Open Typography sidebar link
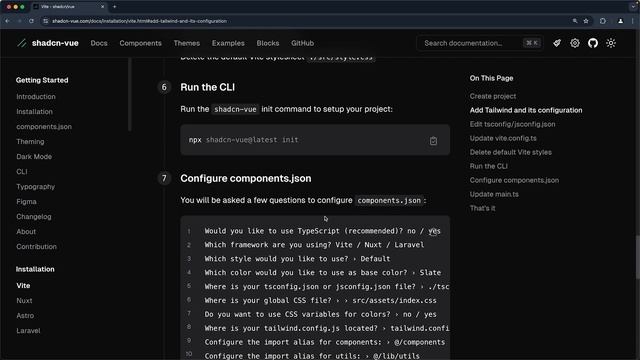The image size is (640, 360). [x=36, y=187]
